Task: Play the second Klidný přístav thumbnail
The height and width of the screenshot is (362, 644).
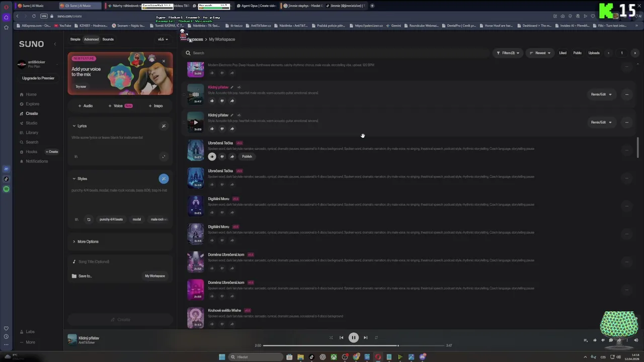Action: [196, 122]
